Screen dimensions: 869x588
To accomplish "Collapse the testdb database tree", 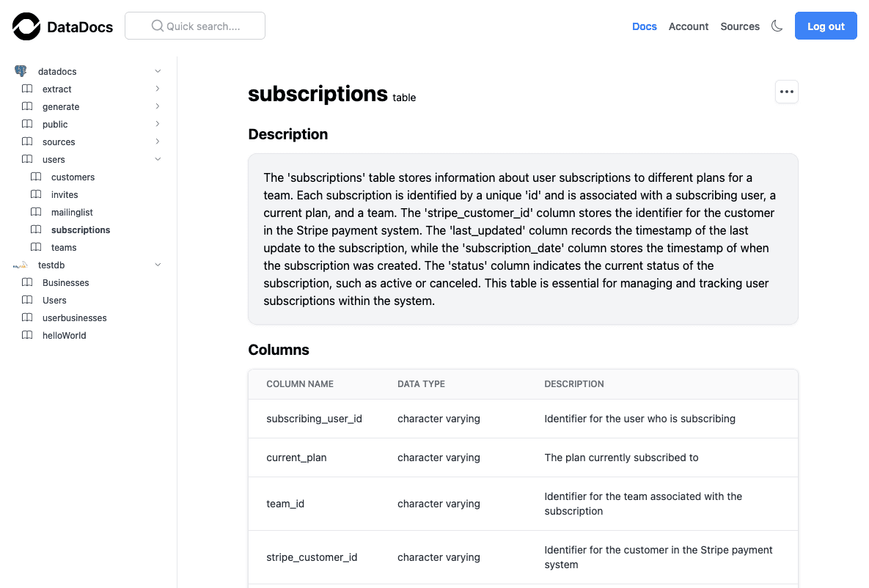I will 158,265.
